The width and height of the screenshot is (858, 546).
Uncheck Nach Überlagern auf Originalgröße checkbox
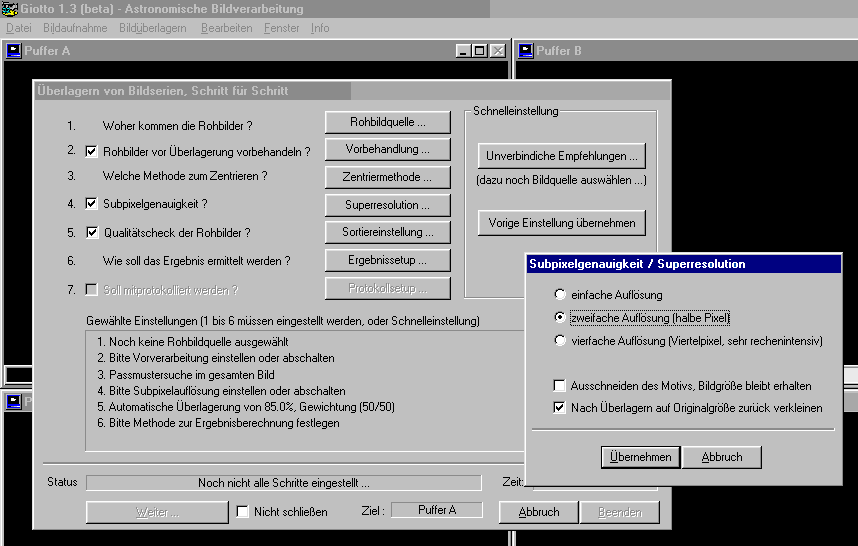pos(560,408)
